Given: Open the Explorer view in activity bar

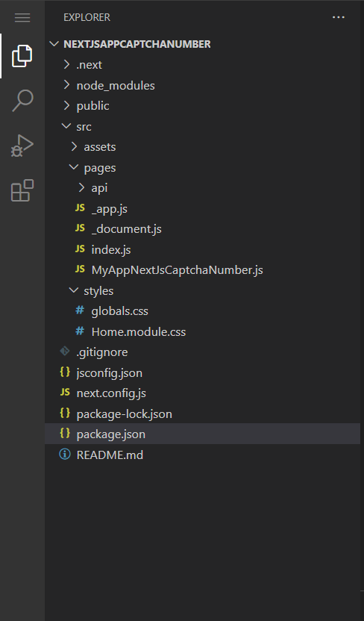Looking at the screenshot, I should click(x=22, y=56).
